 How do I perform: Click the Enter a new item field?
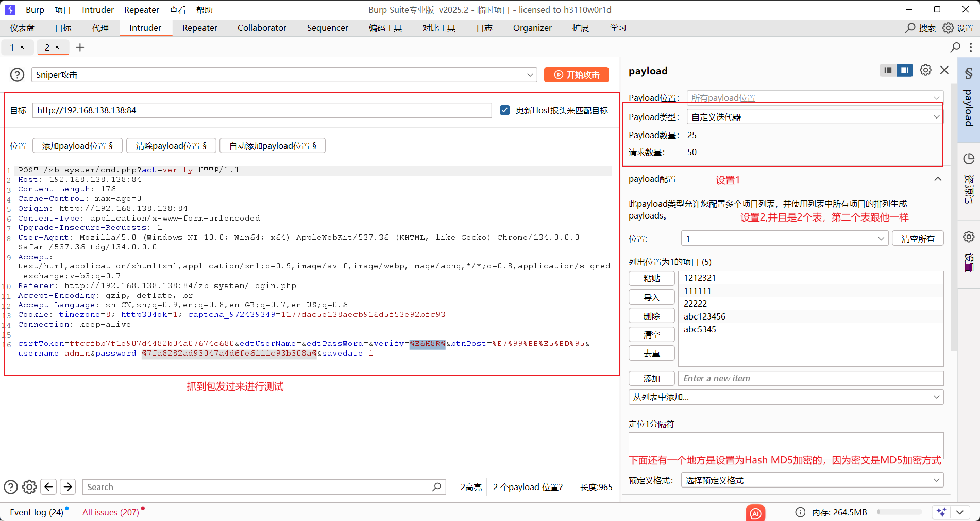coord(810,378)
